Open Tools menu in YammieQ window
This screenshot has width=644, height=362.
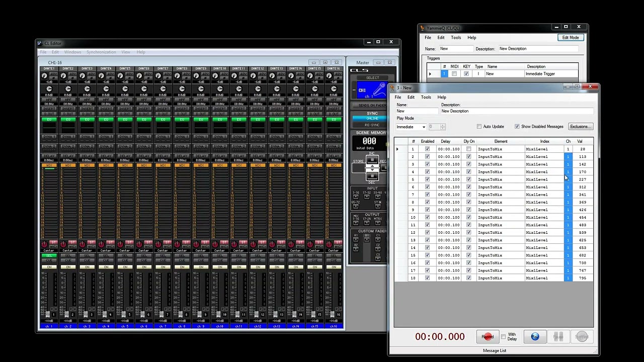pyautogui.click(x=456, y=38)
